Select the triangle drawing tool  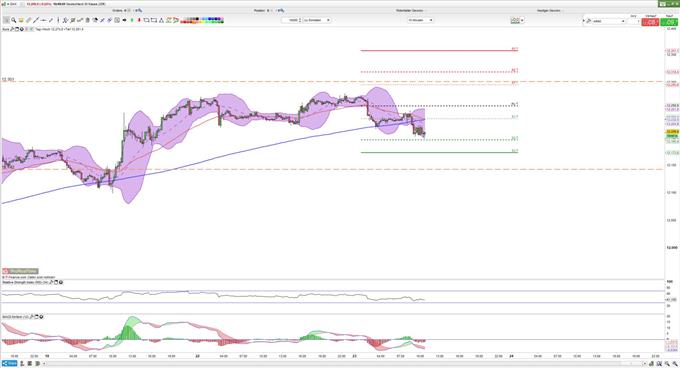(161, 20)
